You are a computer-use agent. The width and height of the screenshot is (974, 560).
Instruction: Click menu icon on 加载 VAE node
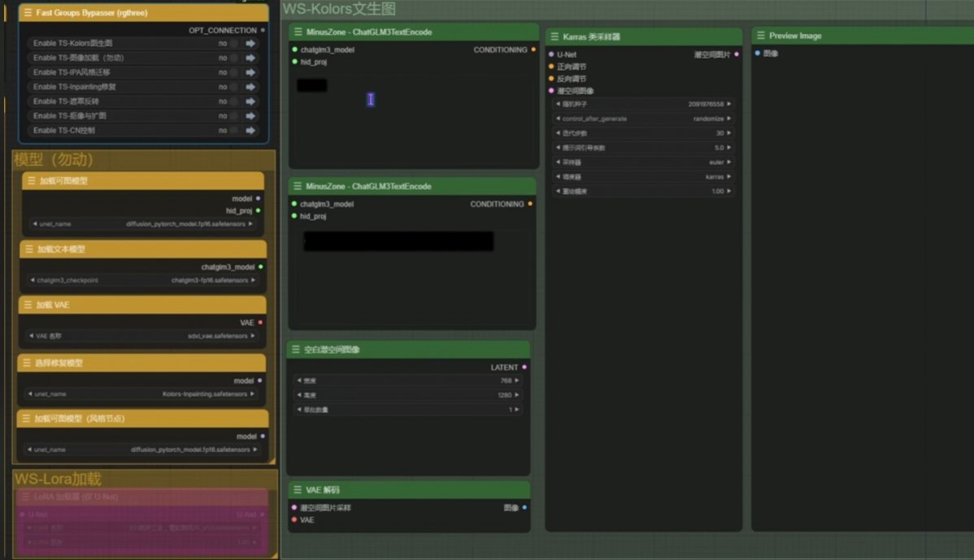(28, 305)
